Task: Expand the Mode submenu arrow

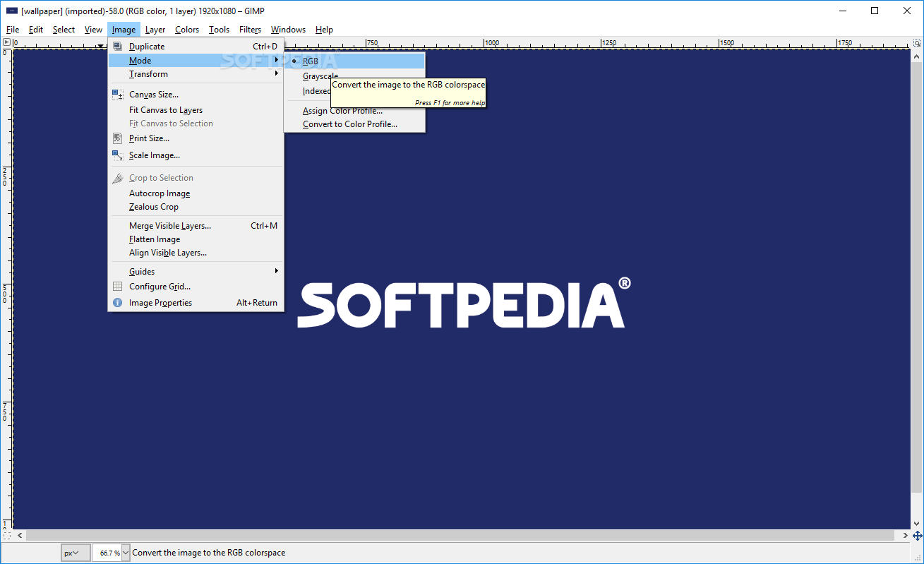Action: pos(277,60)
